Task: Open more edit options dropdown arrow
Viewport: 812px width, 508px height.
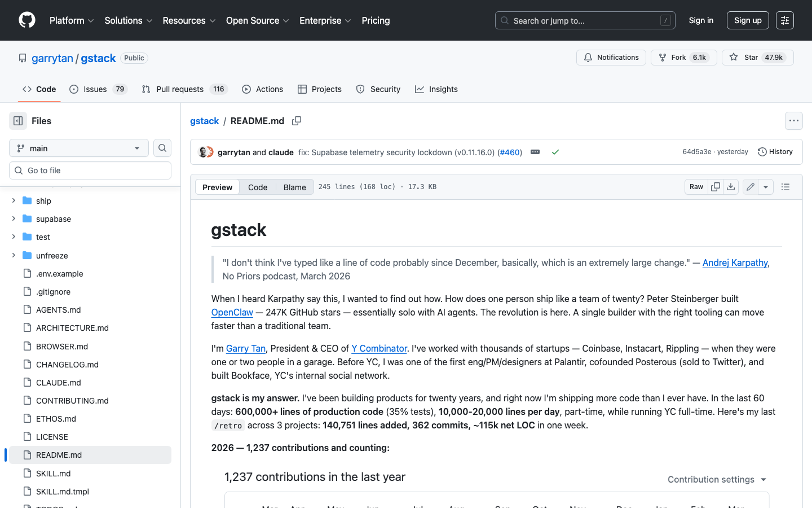Action: (766, 187)
